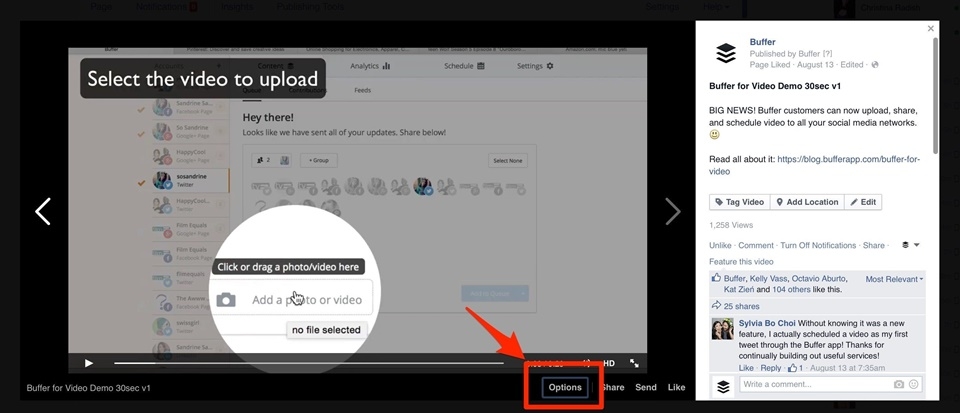Image resolution: width=960 pixels, height=413 pixels.
Task: Open the Page tab in the background page
Action: click(101, 7)
